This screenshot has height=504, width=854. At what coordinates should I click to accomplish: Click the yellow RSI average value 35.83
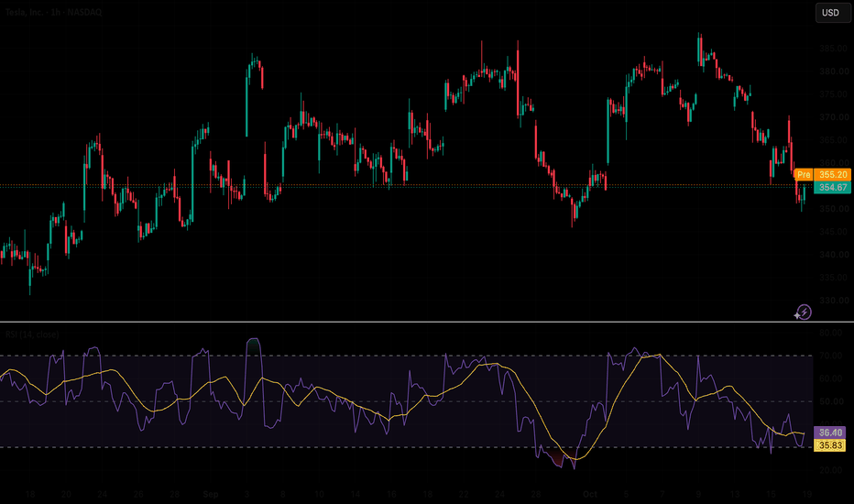pyautogui.click(x=830, y=445)
